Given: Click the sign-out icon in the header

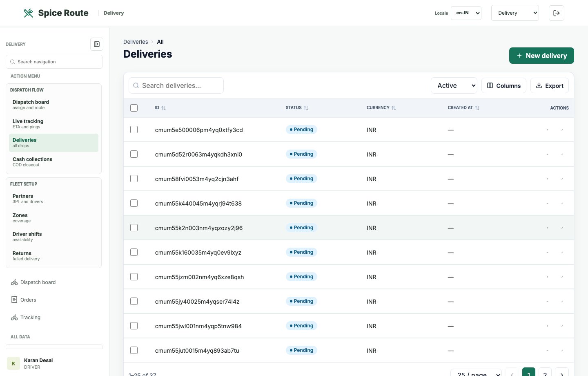Looking at the screenshot, I should click(x=557, y=13).
